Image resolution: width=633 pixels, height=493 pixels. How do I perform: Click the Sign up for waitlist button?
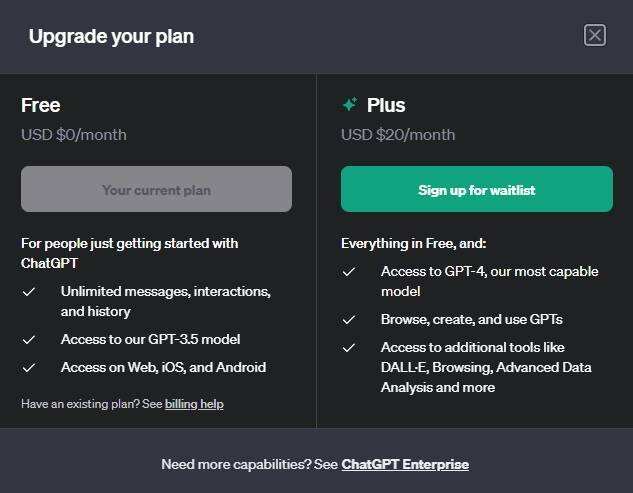476,190
